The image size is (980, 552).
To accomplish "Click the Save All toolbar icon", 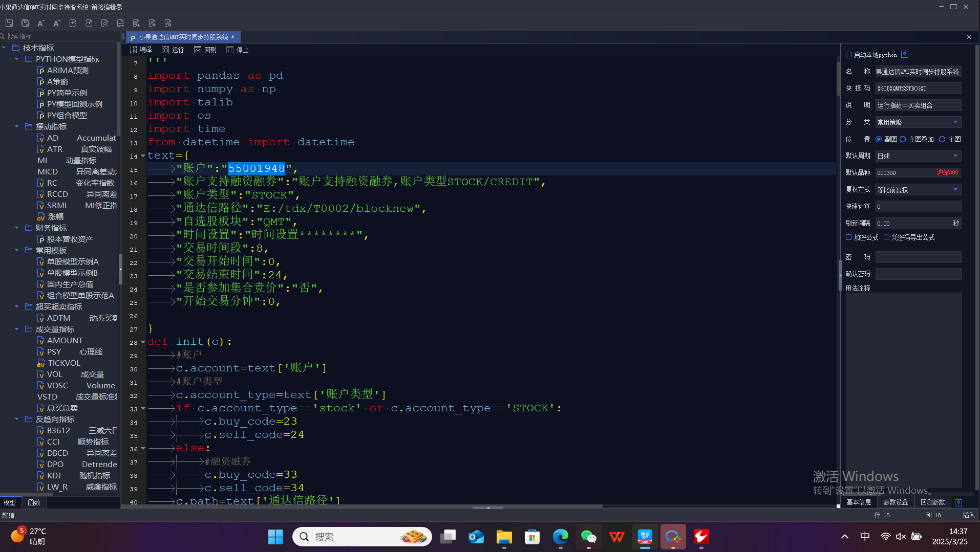I will [25, 23].
